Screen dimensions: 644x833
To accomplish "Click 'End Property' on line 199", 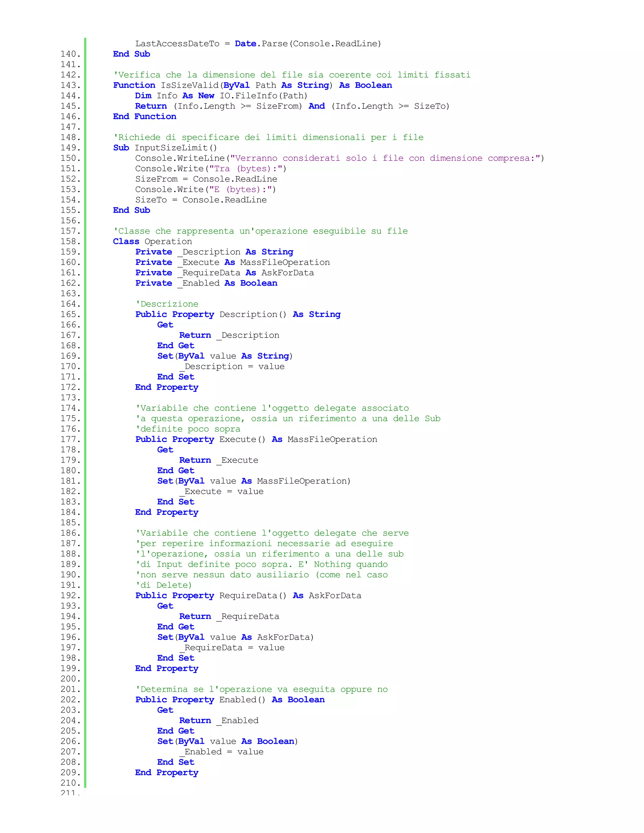I will coord(167,669).
